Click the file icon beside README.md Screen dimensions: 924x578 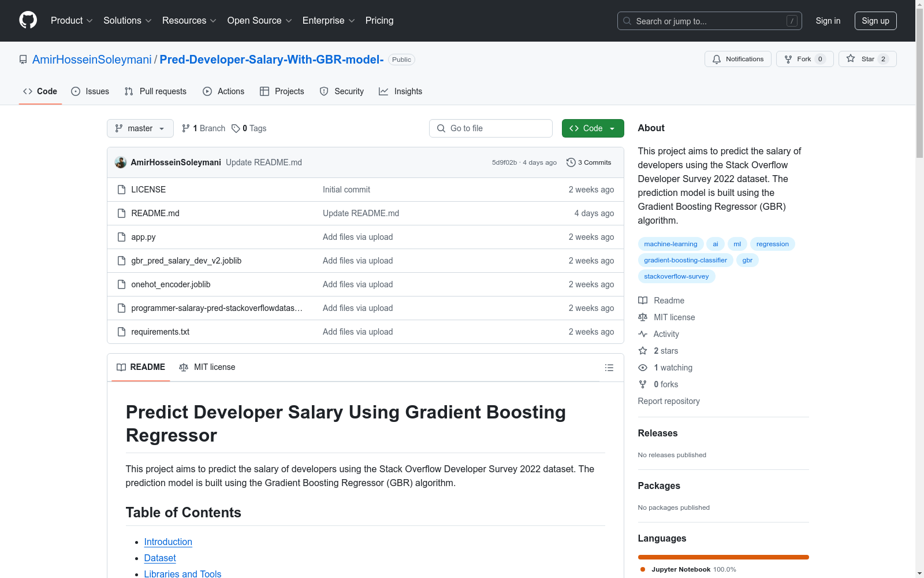pyautogui.click(x=121, y=213)
